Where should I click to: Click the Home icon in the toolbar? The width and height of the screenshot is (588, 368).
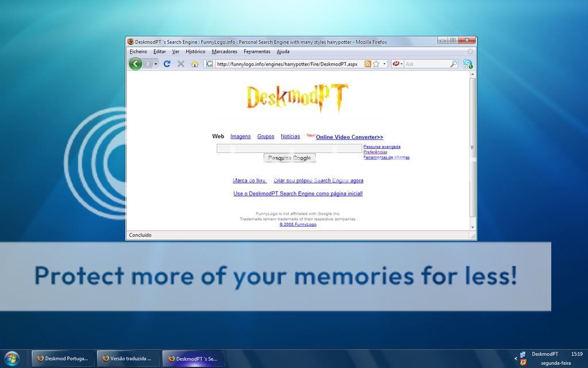tap(195, 64)
